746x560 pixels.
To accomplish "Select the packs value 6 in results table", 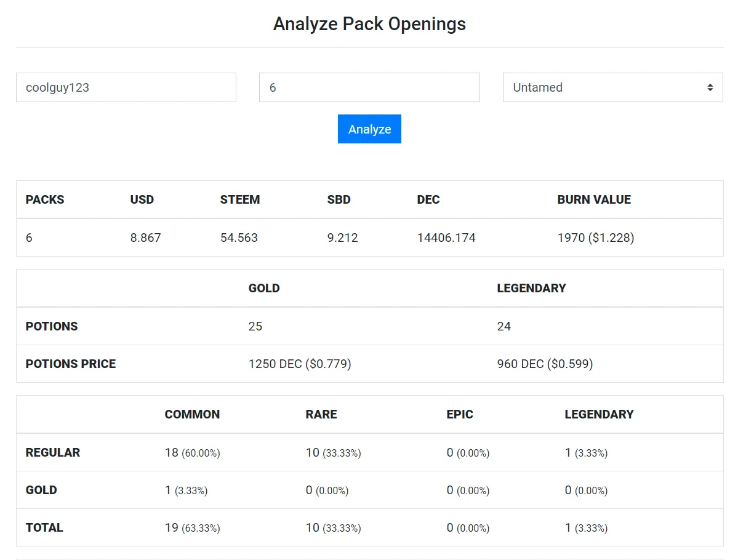I will [x=29, y=238].
